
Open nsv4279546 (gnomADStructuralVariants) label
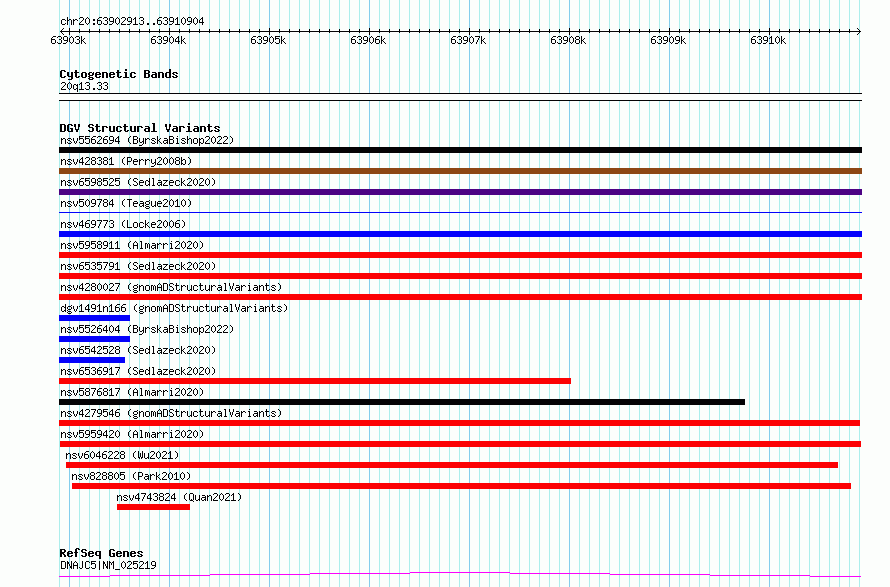[x=171, y=413]
